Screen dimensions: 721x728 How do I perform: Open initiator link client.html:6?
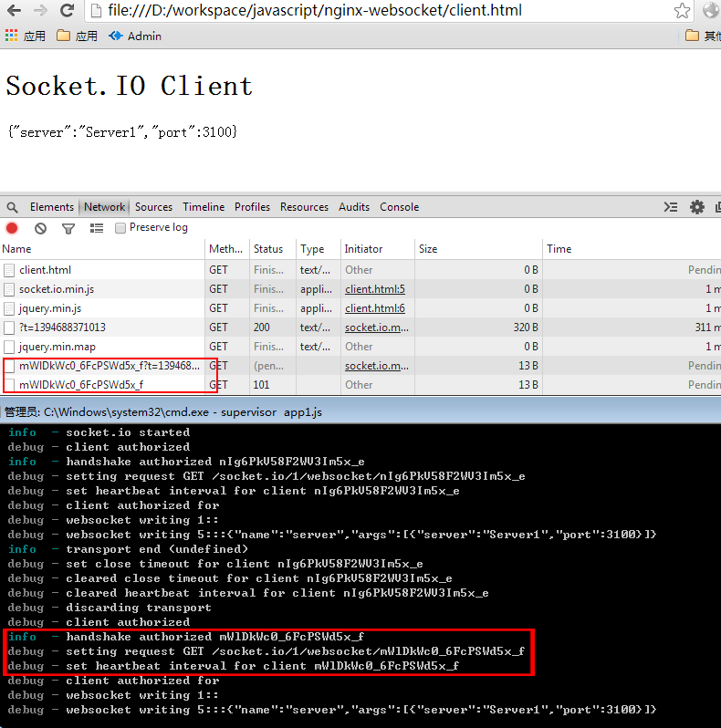pyautogui.click(x=375, y=308)
